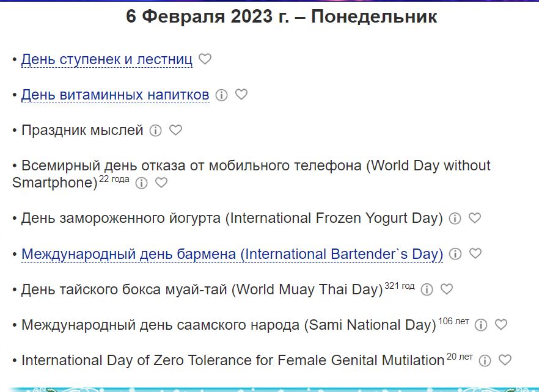Show info for Zero Tolerance for FGM day
Image resolution: width=539 pixels, height=392 pixels.
pyautogui.click(x=485, y=360)
